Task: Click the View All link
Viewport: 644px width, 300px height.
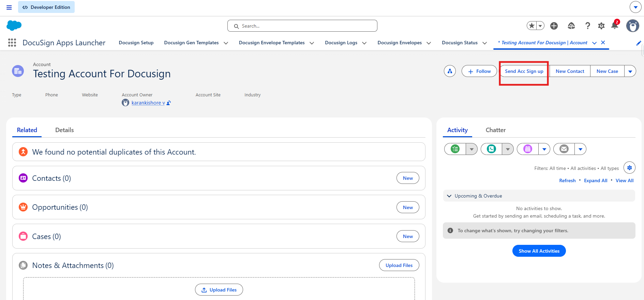Action: click(625, 180)
